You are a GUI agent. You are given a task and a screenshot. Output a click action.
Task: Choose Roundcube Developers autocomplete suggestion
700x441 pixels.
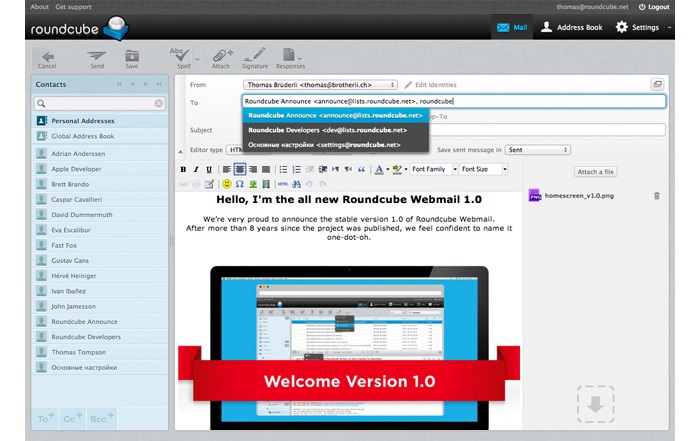(336, 130)
